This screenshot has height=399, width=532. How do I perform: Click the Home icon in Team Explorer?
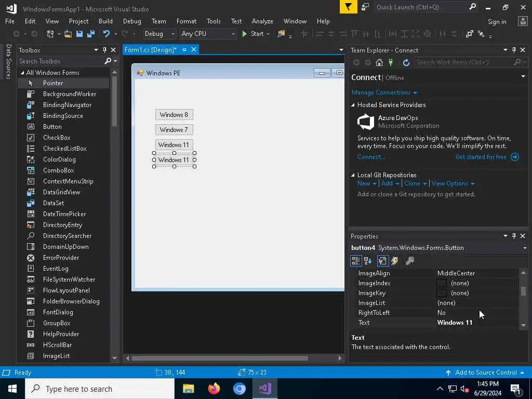[x=379, y=62]
